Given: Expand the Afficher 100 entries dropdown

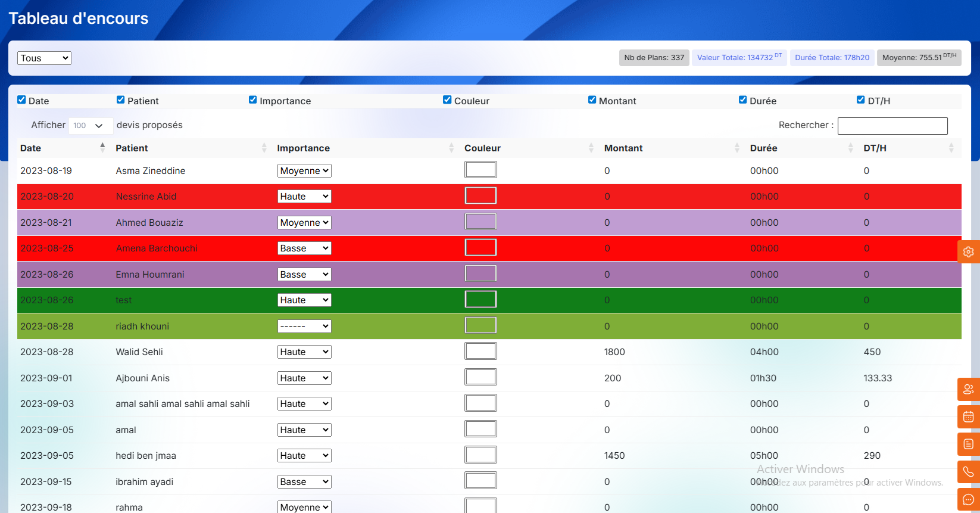Looking at the screenshot, I should (x=90, y=126).
